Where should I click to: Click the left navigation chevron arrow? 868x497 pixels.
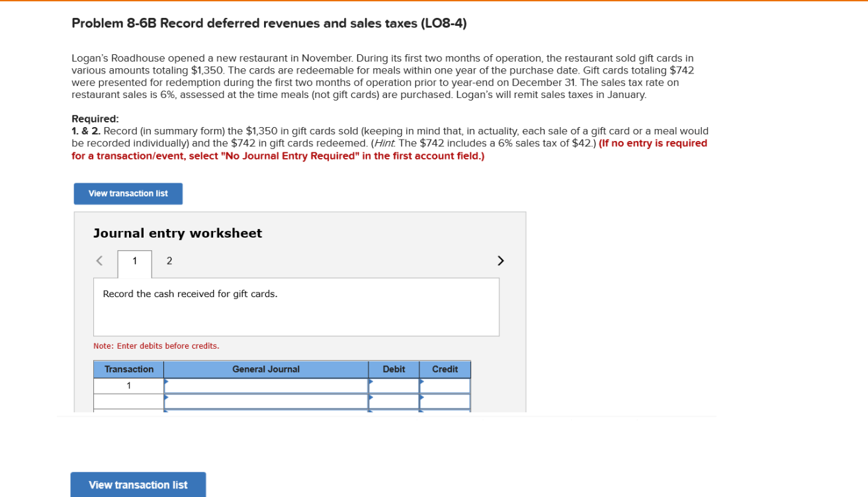click(x=99, y=261)
